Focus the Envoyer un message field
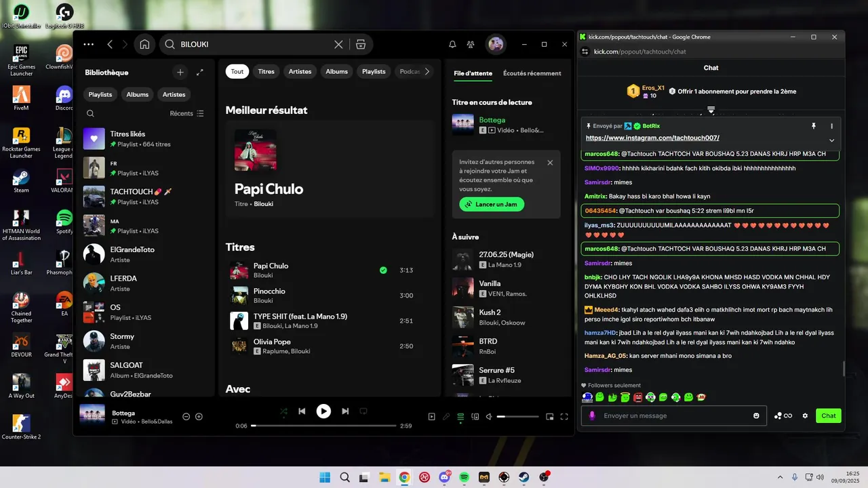Screen dimensions: 868x488 pos(674,415)
